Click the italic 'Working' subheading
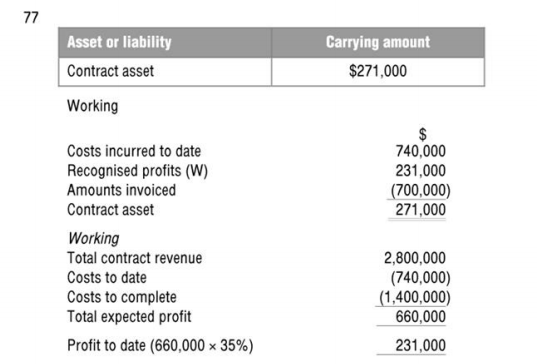Screen dimensions: 537x364 [93, 239]
